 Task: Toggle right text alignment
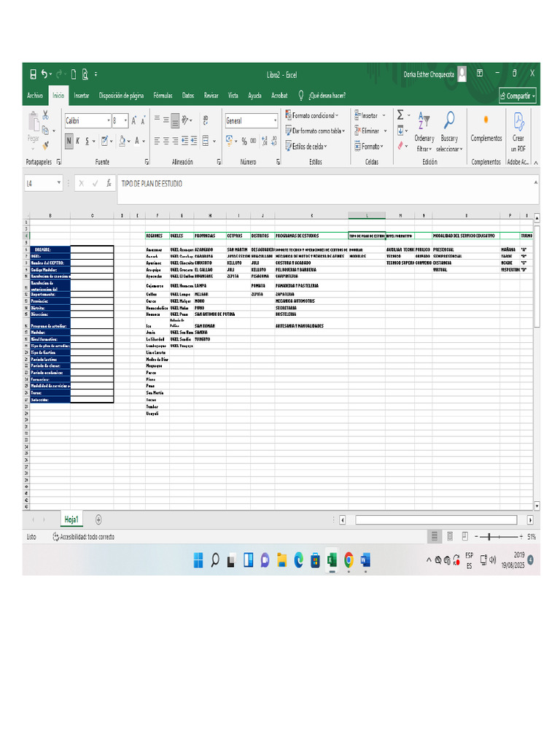(175, 141)
